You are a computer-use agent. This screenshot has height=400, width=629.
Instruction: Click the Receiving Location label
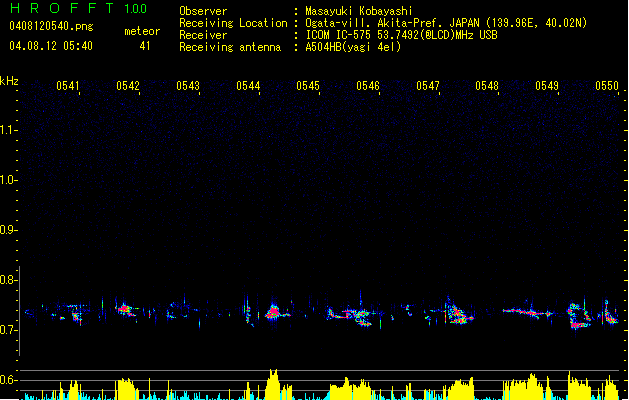pos(233,23)
